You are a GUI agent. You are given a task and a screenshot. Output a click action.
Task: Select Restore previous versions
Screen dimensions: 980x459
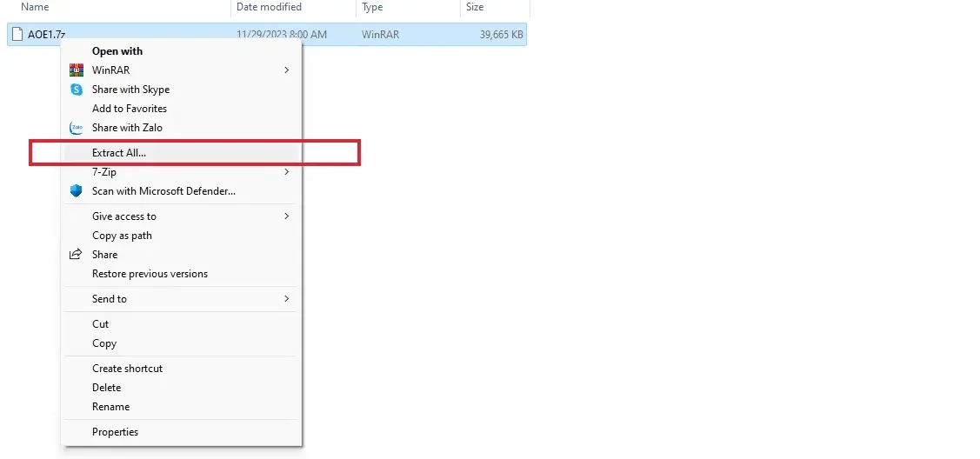coord(150,274)
